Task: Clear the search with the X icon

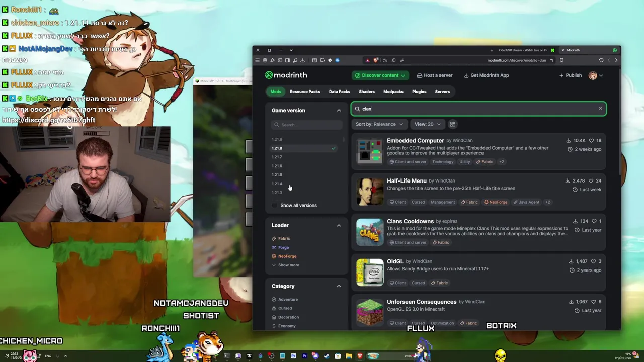Action: click(600, 109)
